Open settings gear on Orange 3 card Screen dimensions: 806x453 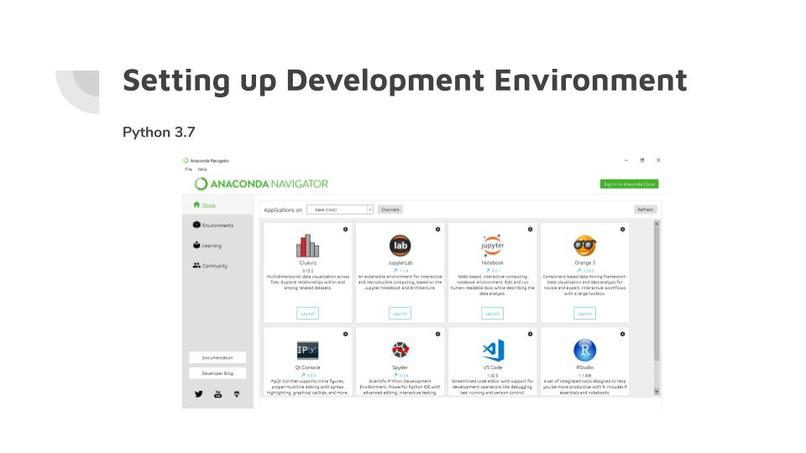point(622,229)
